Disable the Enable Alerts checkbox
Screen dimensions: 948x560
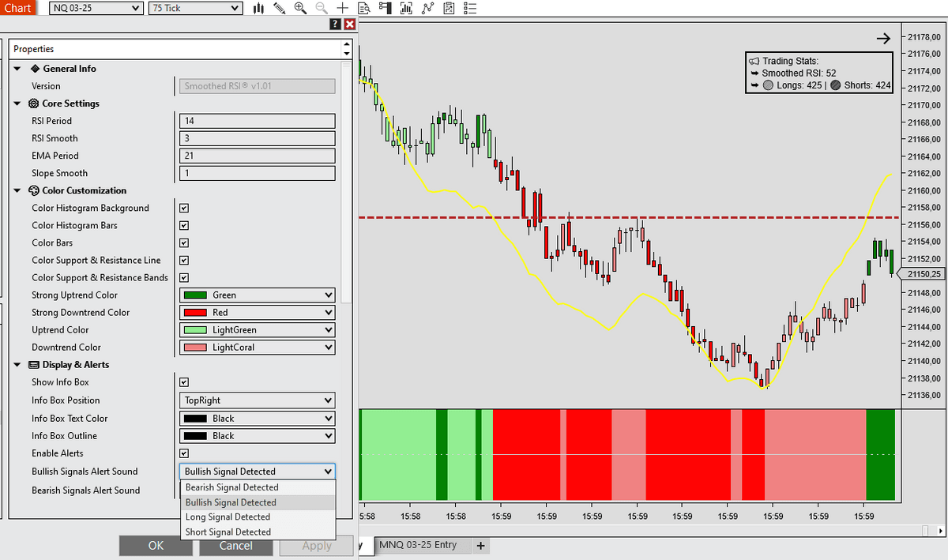(184, 453)
